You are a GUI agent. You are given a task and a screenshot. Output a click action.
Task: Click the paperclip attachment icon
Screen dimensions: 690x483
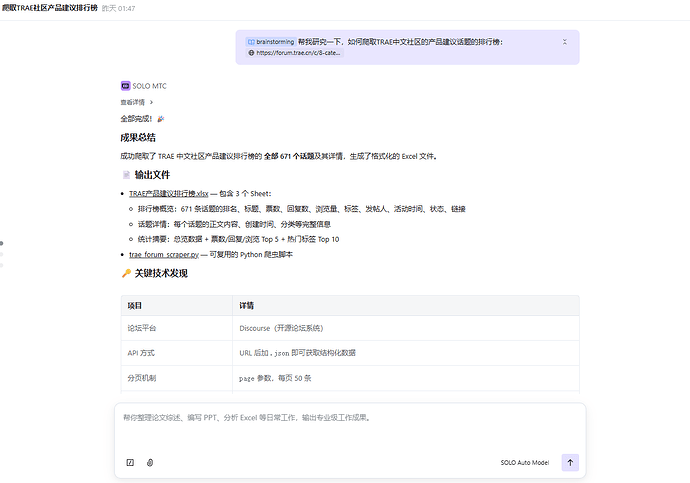tap(150, 462)
